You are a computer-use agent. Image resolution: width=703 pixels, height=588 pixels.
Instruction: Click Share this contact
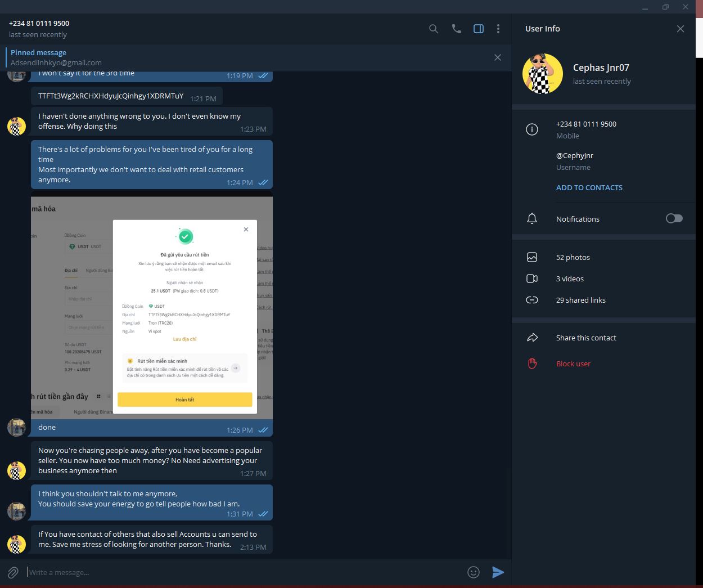click(586, 338)
